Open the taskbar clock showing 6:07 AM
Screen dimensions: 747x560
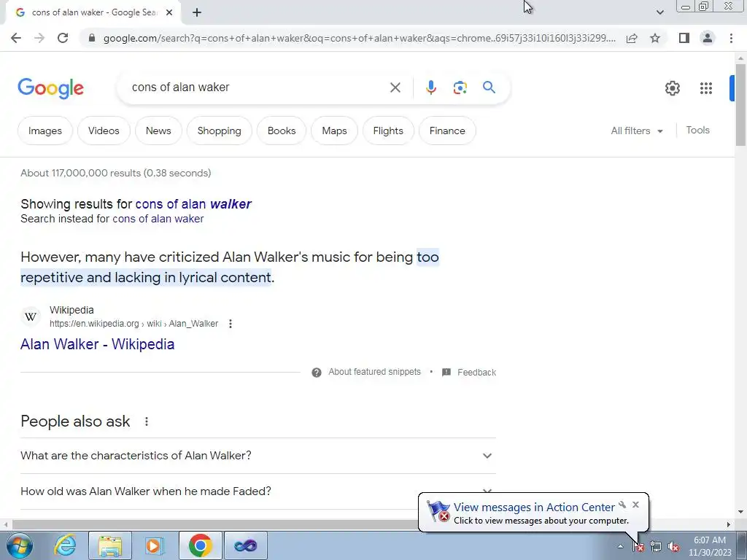tap(710, 546)
